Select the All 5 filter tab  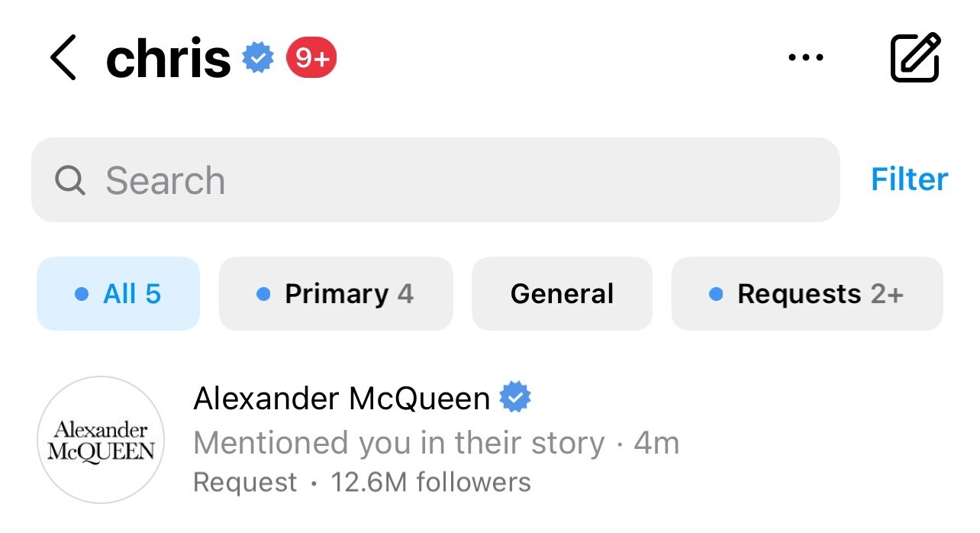tap(118, 294)
